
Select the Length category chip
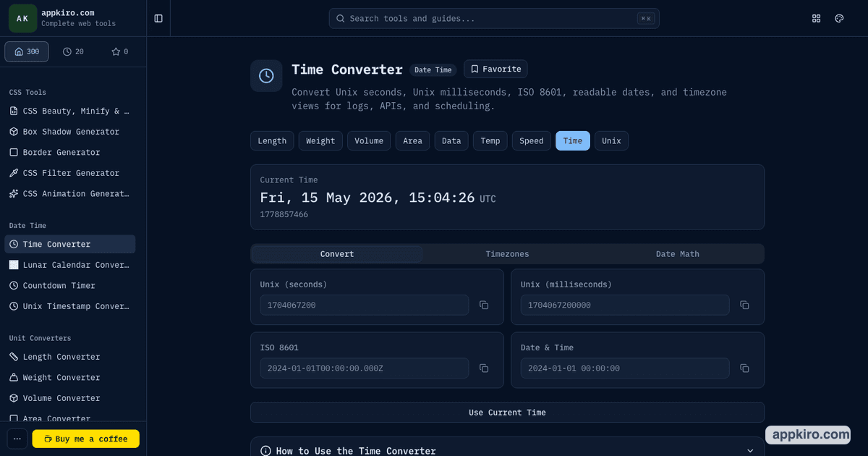272,140
